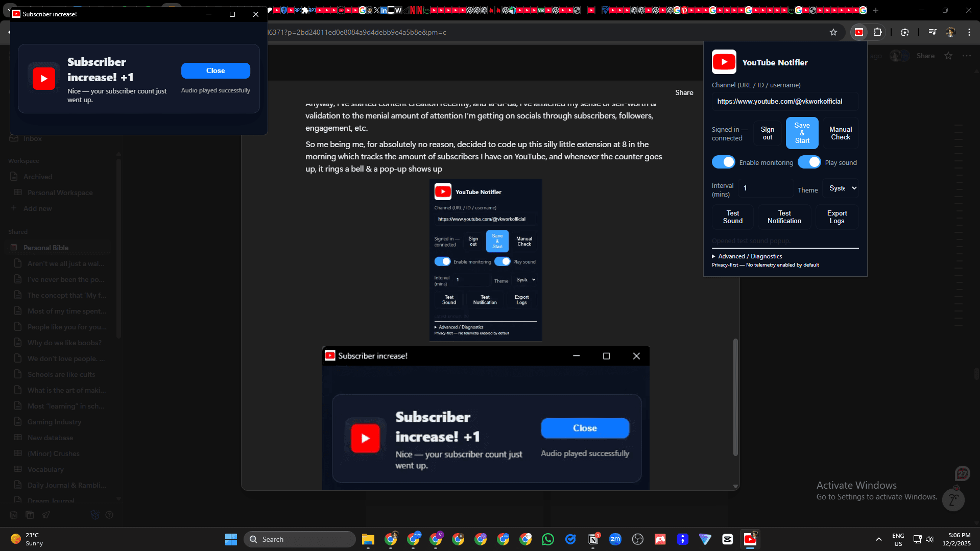Click the YouTube Notifier extension icon in Chrome toolbar
Image resolution: width=980 pixels, height=551 pixels.
pyautogui.click(x=859, y=32)
